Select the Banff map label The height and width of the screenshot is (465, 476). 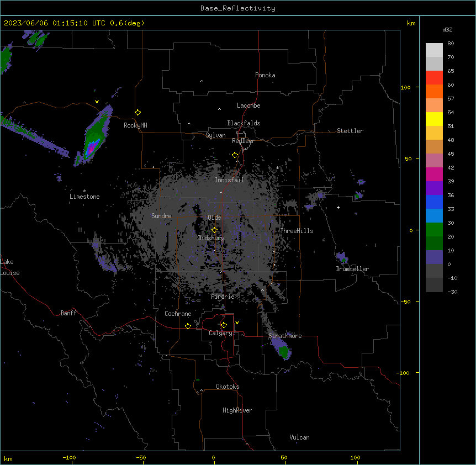(68, 313)
